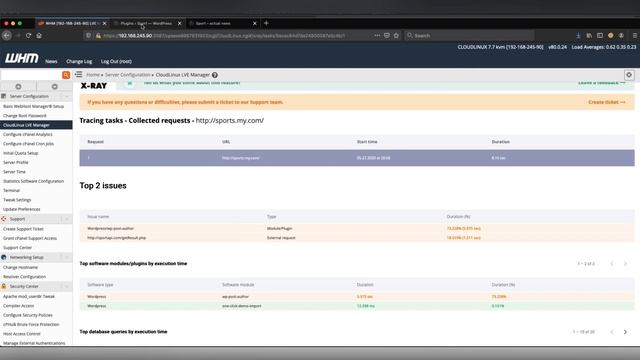The width and height of the screenshot is (640, 360).
Task: Click the WHM logo
Action: click(22, 58)
